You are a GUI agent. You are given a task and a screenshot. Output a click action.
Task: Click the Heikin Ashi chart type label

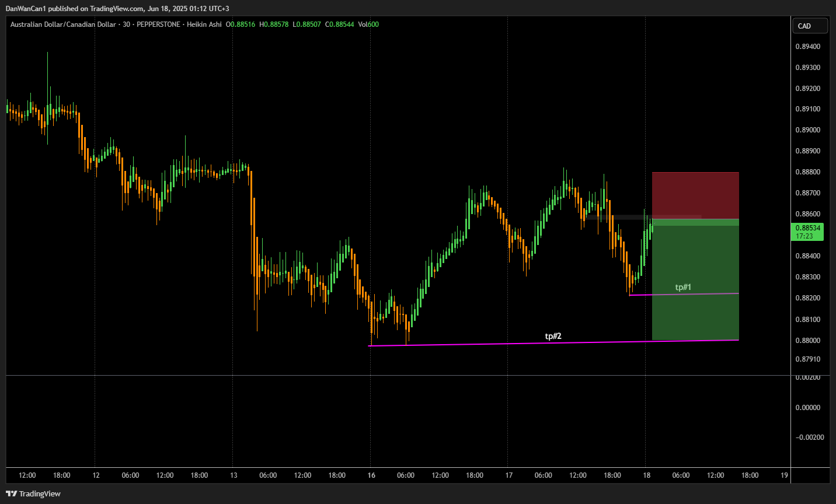point(204,24)
